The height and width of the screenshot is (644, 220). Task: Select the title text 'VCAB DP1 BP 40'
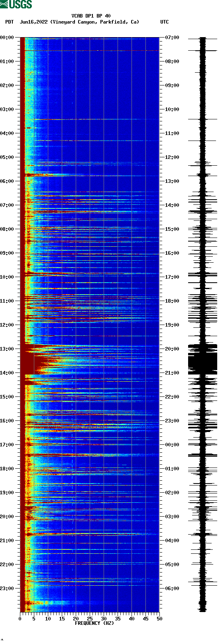(91, 16)
